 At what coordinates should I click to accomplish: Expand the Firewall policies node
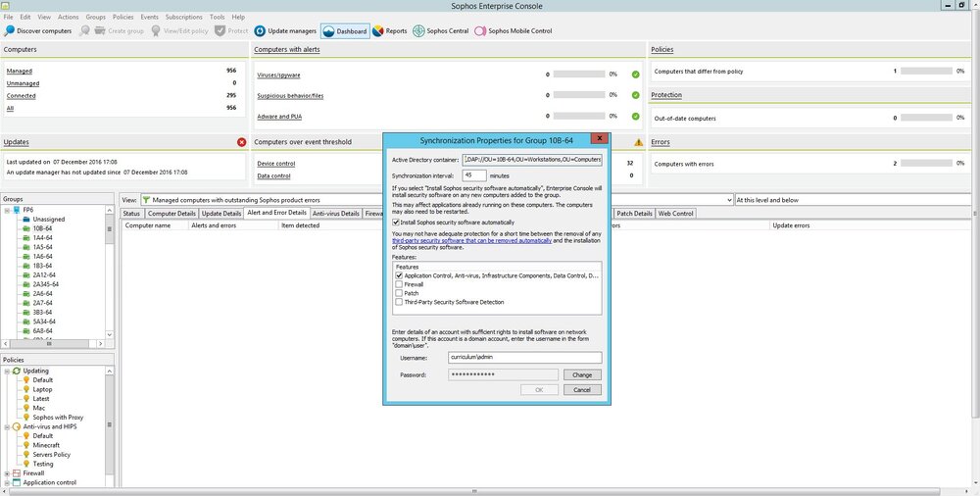point(7,473)
